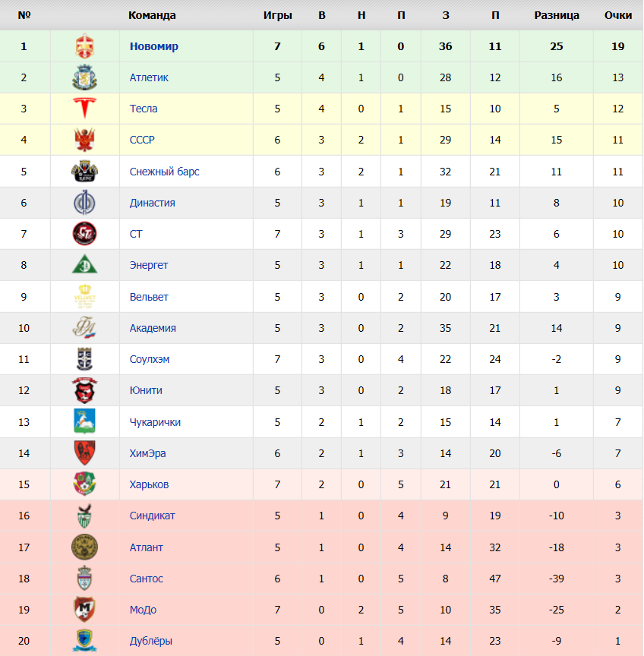Follow the Династия team link
Image resolution: width=644 pixels, height=656 pixels.
(x=153, y=203)
